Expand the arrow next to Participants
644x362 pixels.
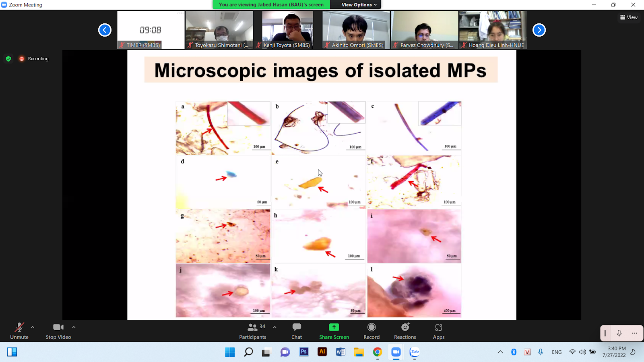pyautogui.click(x=275, y=327)
